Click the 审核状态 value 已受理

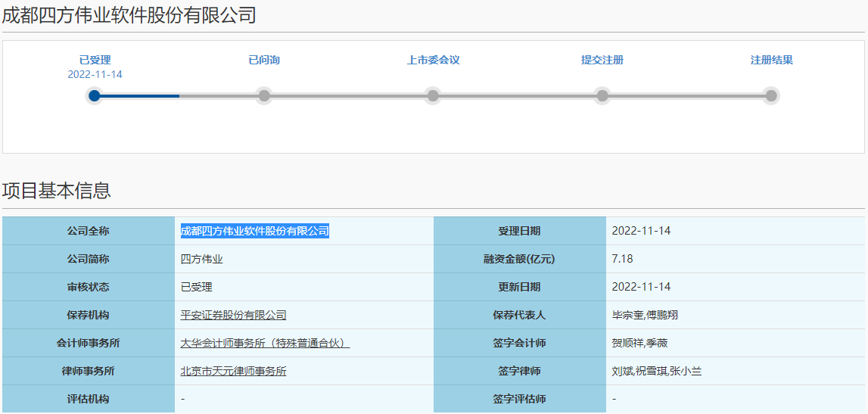point(197,288)
